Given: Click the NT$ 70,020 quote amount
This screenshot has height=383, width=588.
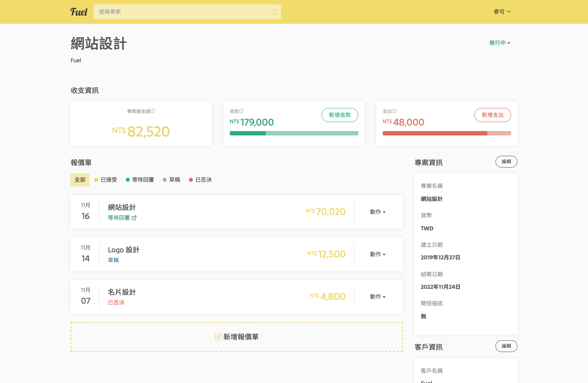Looking at the screenshot, I should click(x=325, y=212).
